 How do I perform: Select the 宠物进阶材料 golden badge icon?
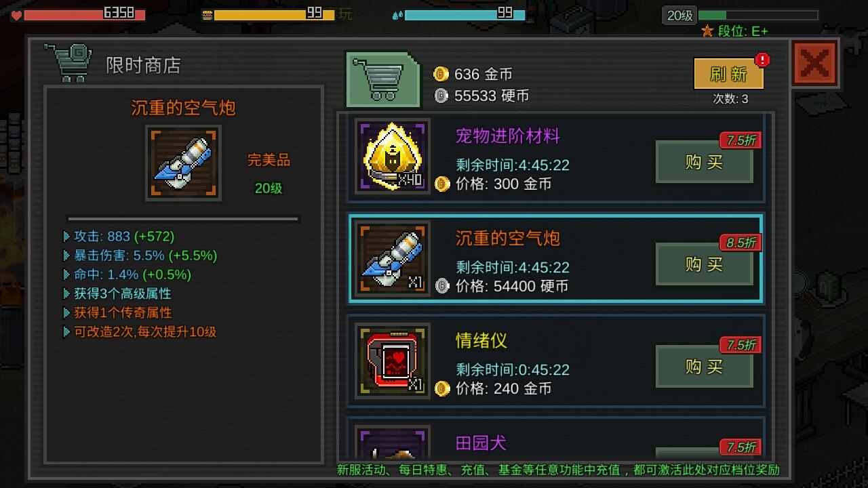393,157
